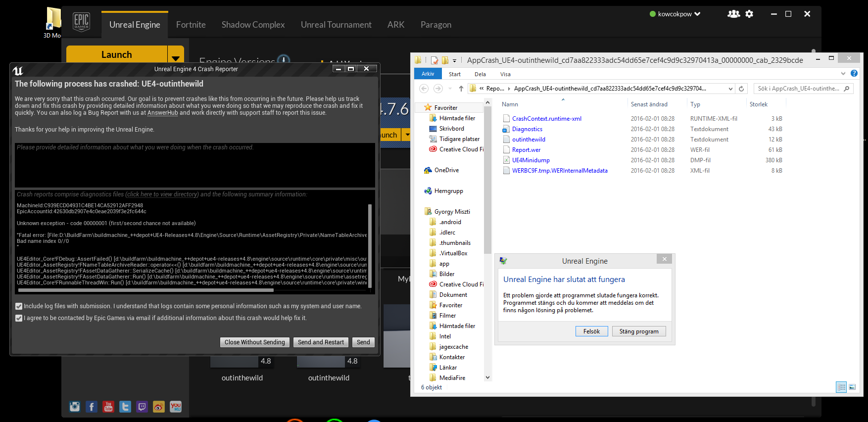Open launcher settings gear
Viewport: 868px width, 422px height.
click(749, 14)
